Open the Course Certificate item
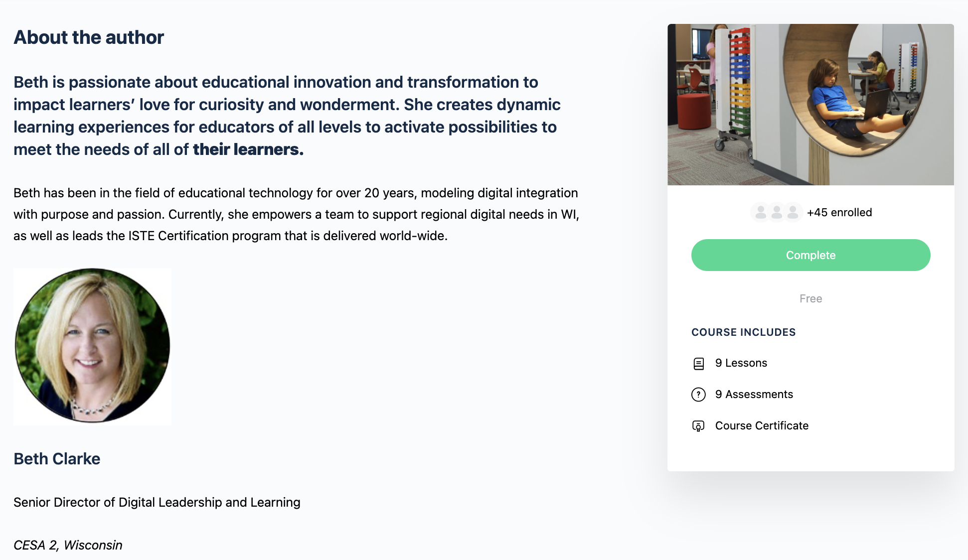Viewport: 968px width, 560px height. tap(762, 426)
